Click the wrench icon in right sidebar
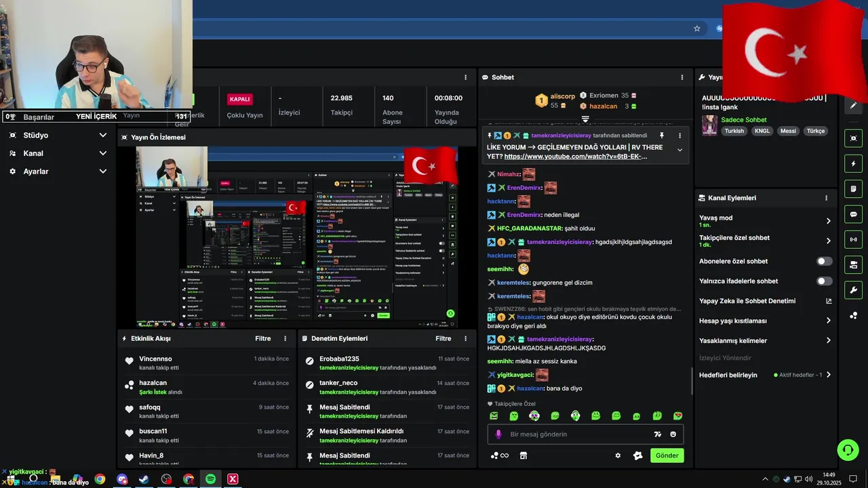This screenshot has height=488, width=868. (853, 291)
